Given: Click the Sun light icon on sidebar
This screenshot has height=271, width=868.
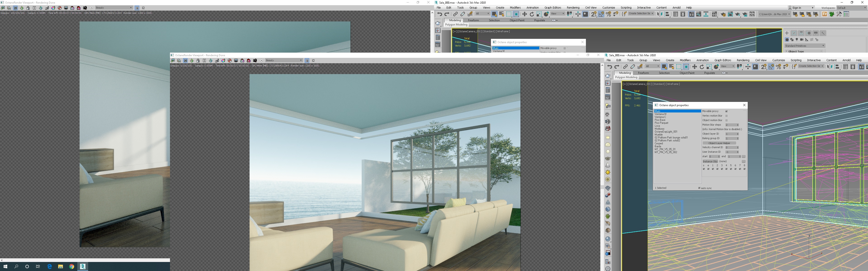Looking at the screenshot, I should pos(608,172).
